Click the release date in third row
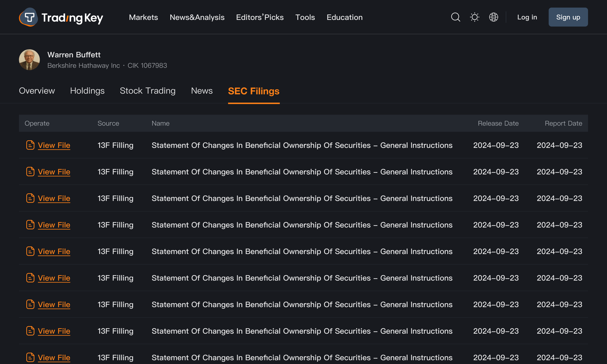This screenshot has height=364, width=607. (496, 198)
